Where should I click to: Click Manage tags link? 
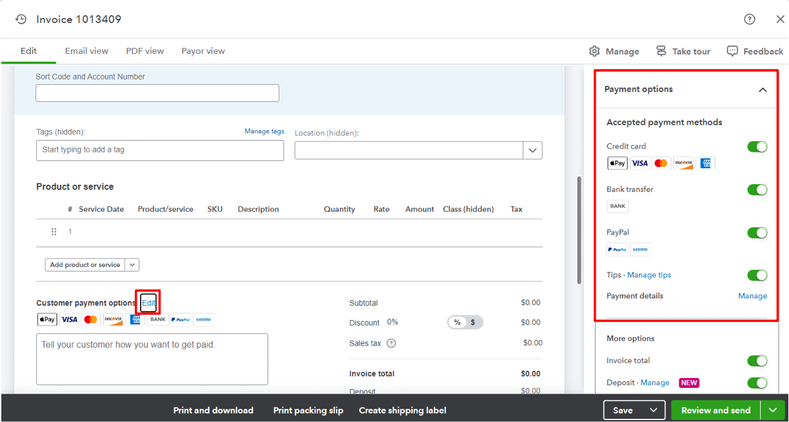[x=264, y=131]
